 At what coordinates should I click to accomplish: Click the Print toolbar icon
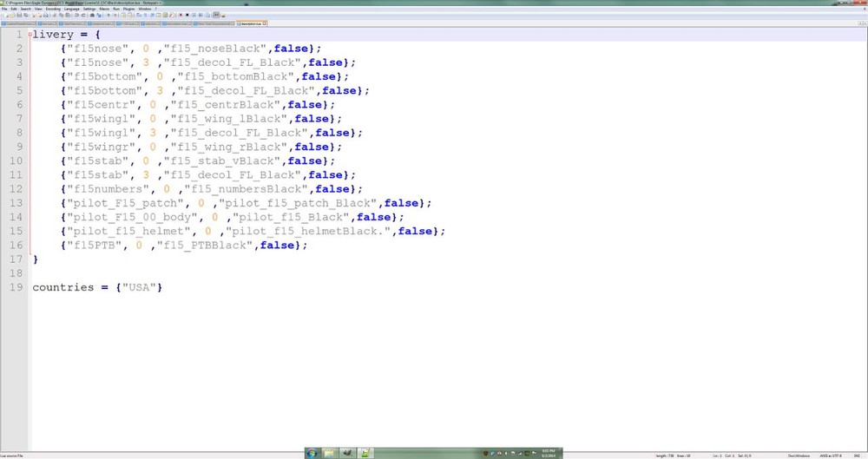pos(46,15)
